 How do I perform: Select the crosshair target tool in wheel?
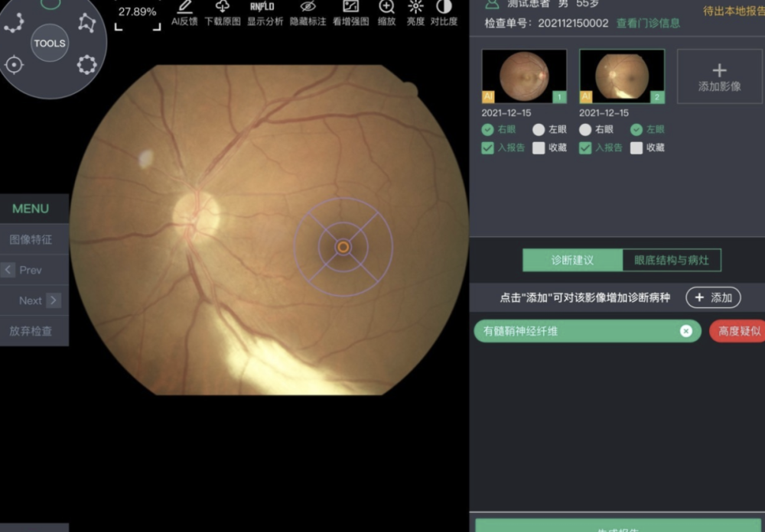point(14,65)
